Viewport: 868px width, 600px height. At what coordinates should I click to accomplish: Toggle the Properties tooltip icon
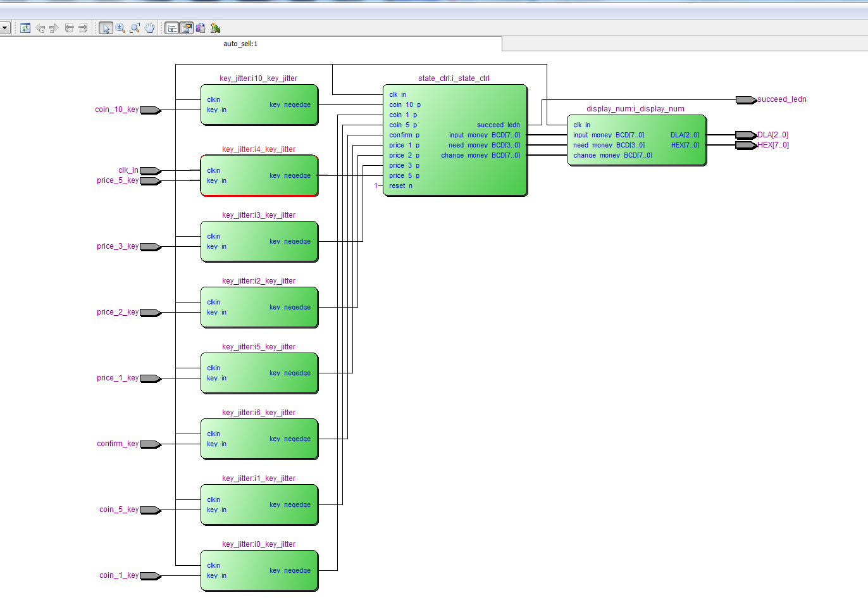tap(186, 28)
